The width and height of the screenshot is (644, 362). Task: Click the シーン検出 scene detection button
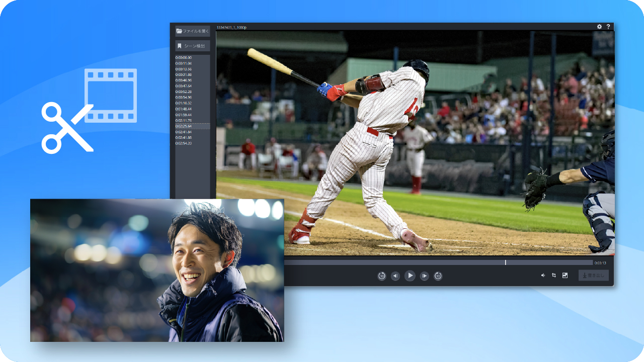point(193,46)
